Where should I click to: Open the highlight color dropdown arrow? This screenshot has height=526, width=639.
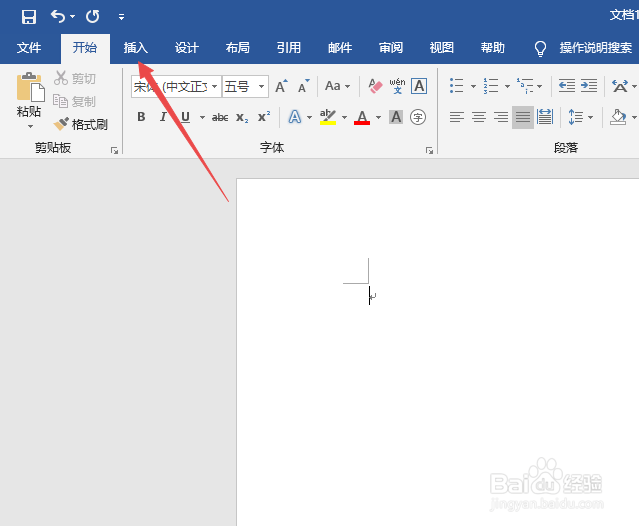tap(344, 118)
